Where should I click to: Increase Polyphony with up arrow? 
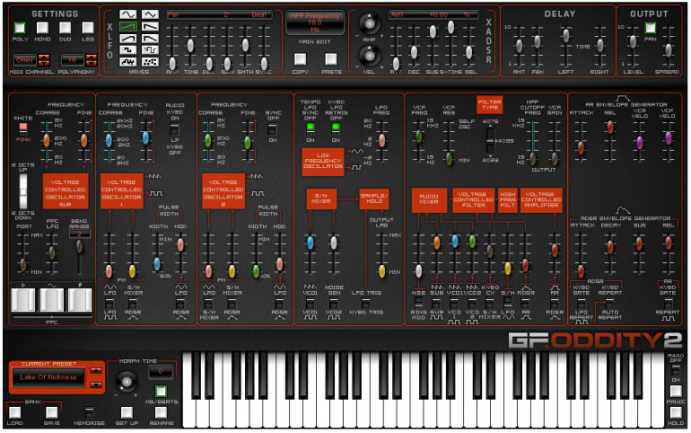91,57
